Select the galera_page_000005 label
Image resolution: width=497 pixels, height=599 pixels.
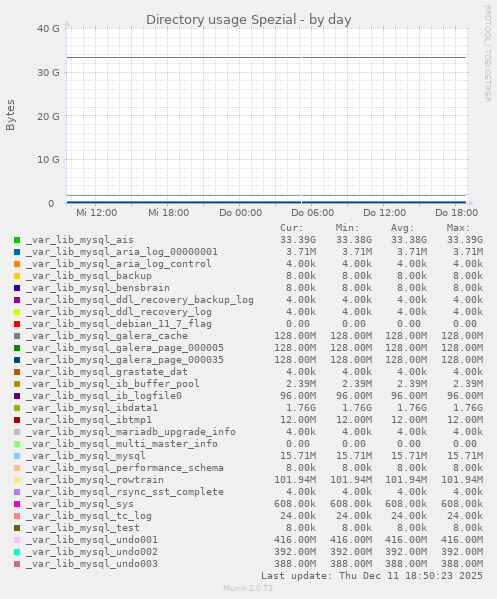pos(125,348)
